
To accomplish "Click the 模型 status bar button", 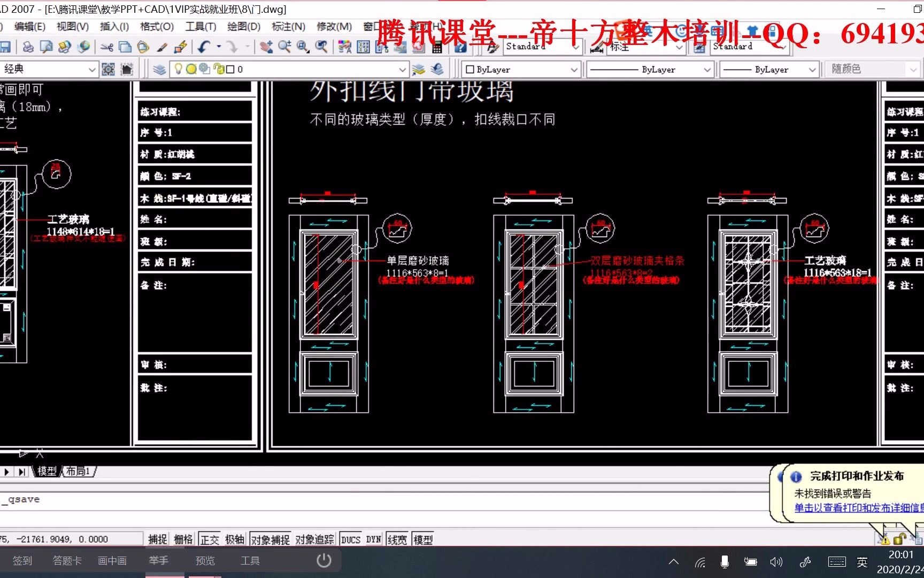I will pos(423,539).
